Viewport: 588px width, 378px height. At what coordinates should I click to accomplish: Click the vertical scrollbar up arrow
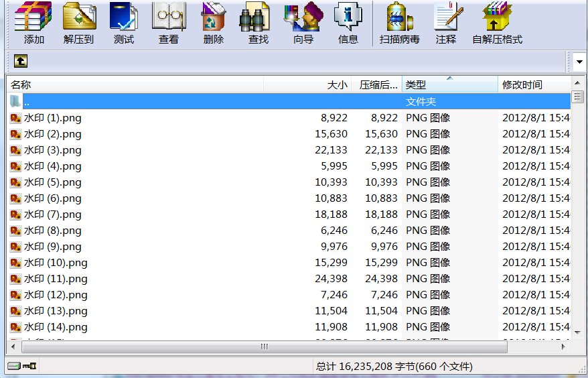pos(577,82)
